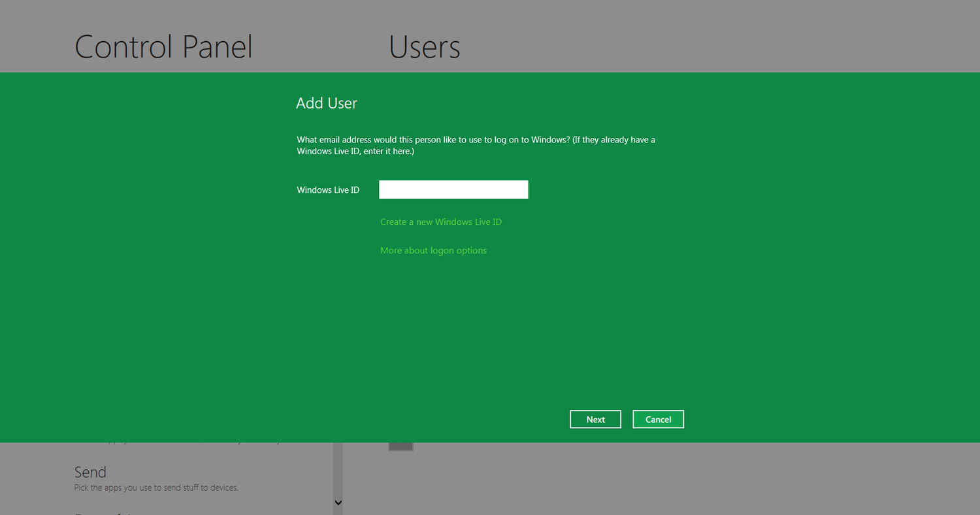Click the sidebar scroll down arrow
980x515 pixels.
click(x=338, y=503)
